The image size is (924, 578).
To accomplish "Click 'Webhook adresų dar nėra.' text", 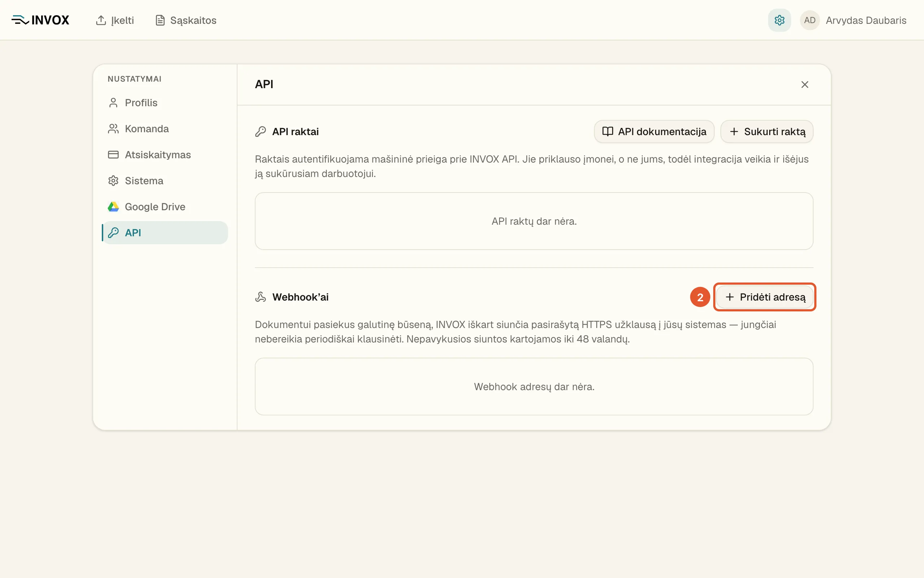I will (x=534, y=387).
